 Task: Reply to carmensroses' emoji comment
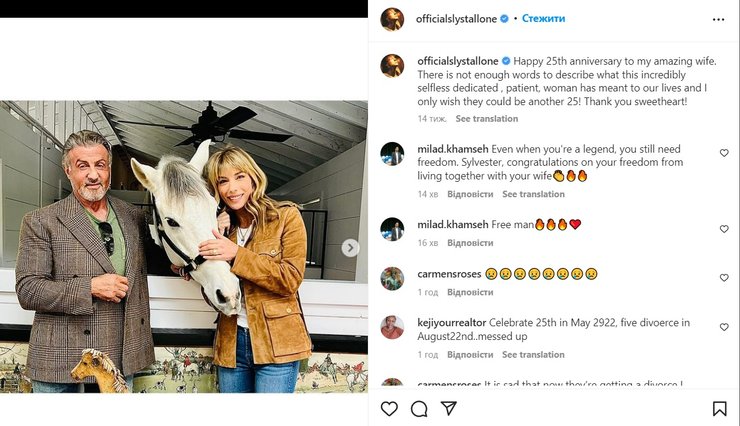tap(469, 293)
